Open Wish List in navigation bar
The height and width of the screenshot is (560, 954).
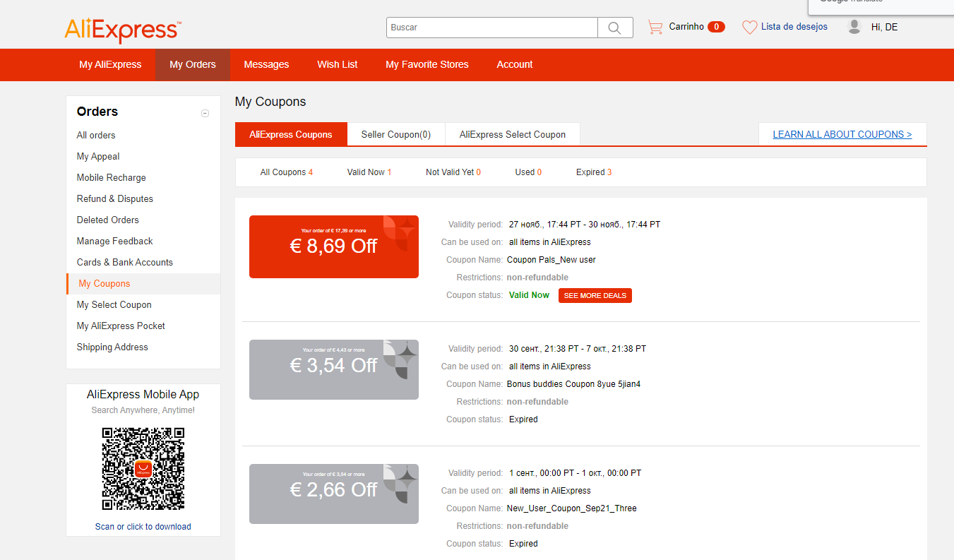click(x=338, y=64)
